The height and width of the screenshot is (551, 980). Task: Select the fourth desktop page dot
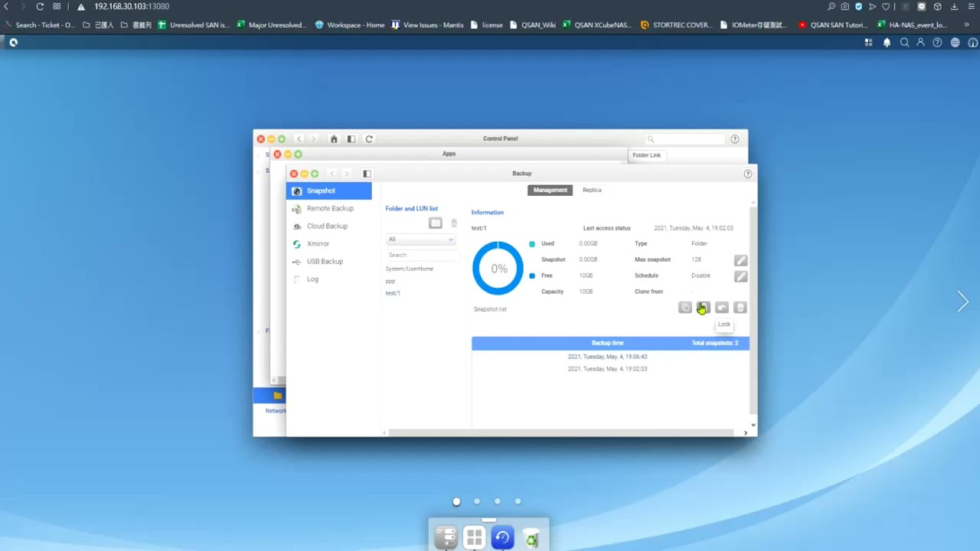click(518, 501)
